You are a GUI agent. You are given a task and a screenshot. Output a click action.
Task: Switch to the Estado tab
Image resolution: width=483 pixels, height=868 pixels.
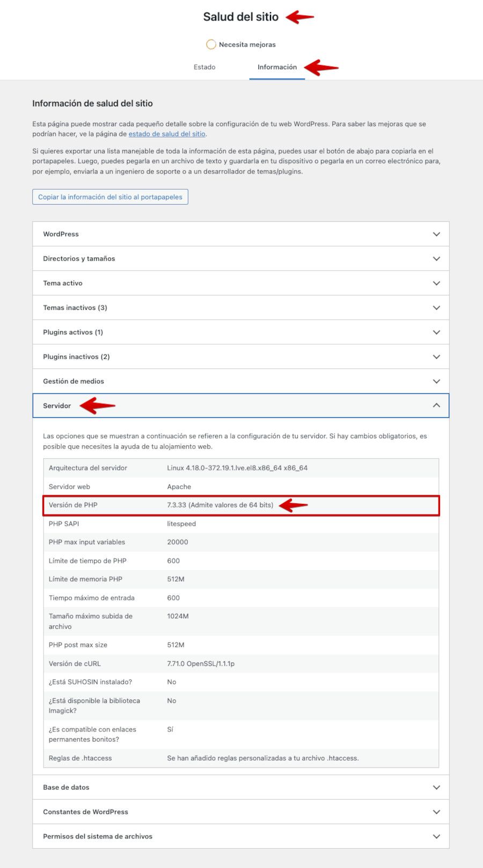(204, 67)
